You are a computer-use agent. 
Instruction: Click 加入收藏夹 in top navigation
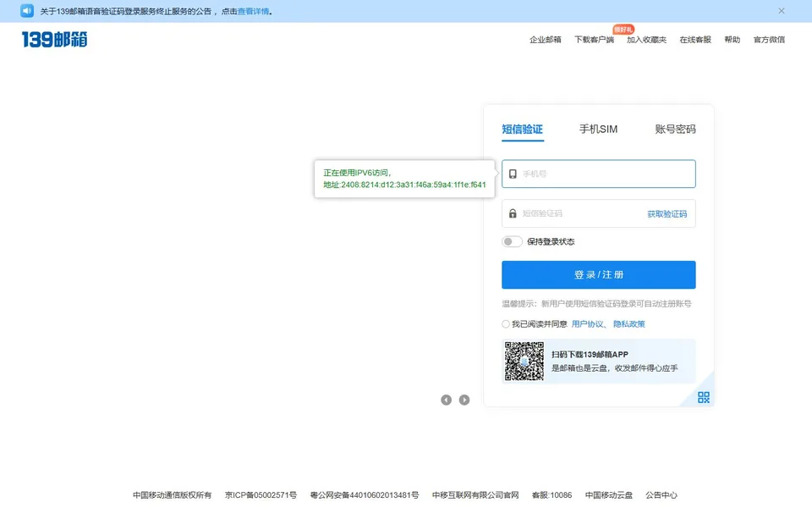(646, 40)
